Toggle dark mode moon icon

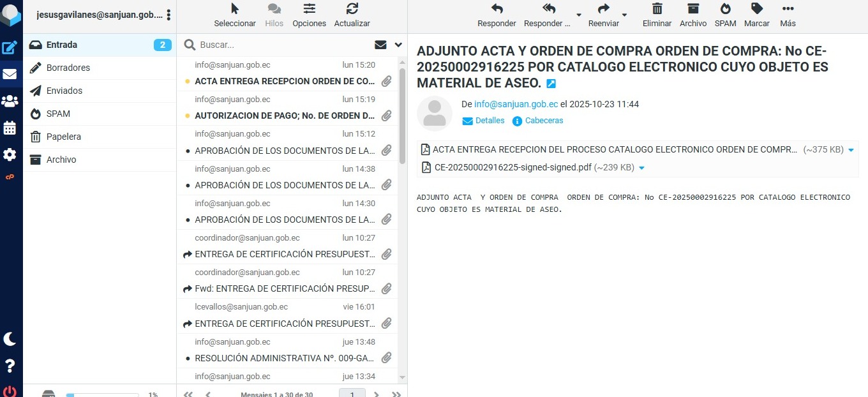coord(10,339)
